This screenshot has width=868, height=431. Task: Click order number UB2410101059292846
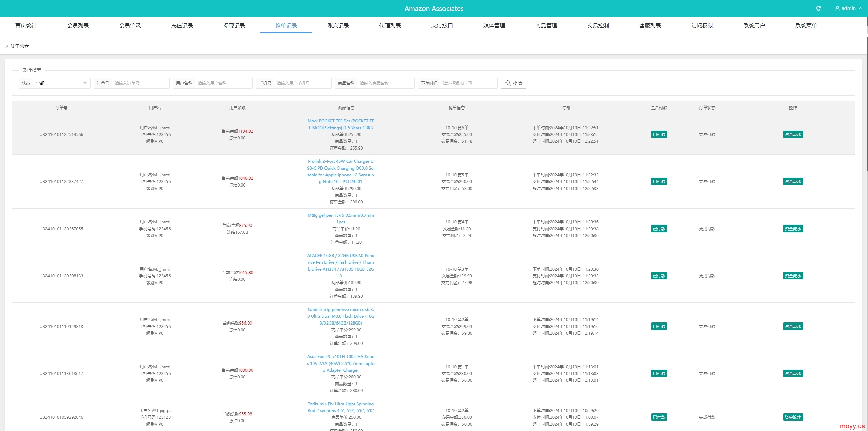tap(61, 417)
